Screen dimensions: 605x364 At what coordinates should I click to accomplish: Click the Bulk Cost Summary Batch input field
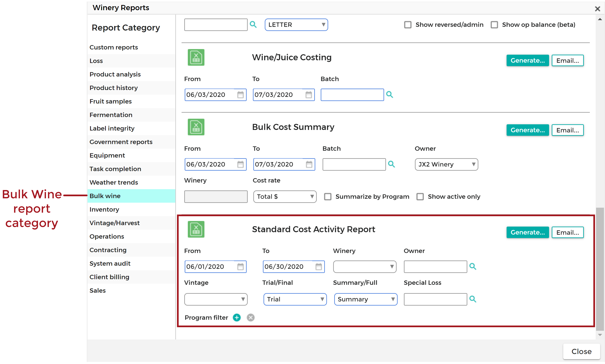[x=354, y=164]
